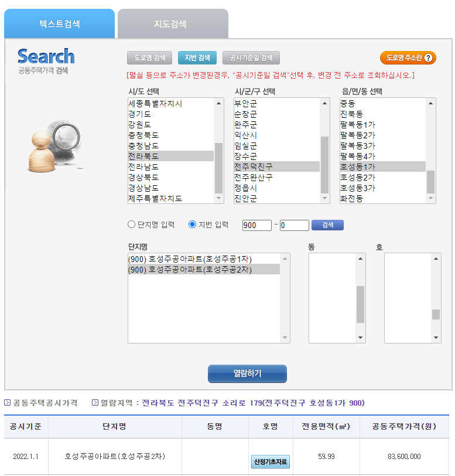The width and height of the screenshot is (455, 476).
Task: Select 순창군 in the 시/군/구 list
Action: pos(276,114)
